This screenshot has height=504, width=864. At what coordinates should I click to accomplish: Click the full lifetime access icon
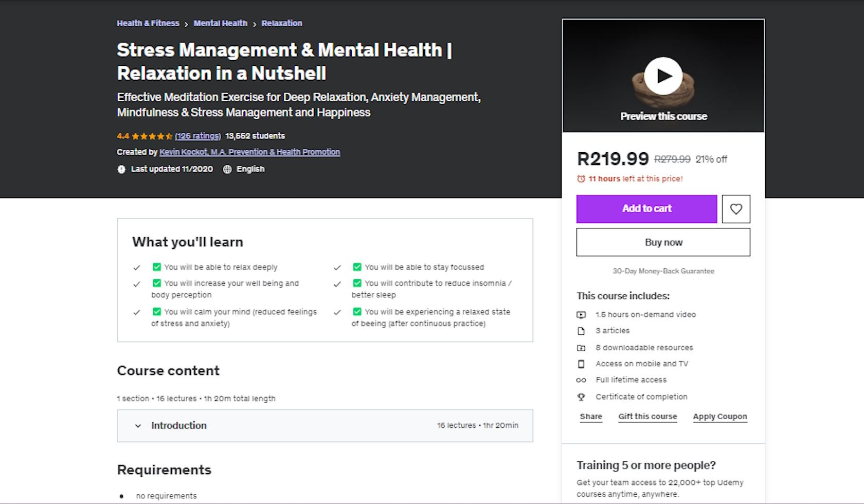click(x=582, y=380)
